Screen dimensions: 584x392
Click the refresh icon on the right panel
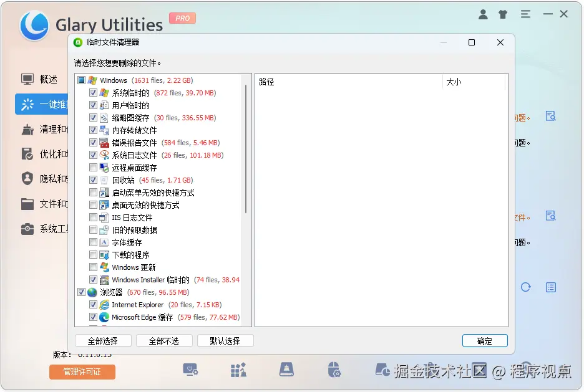526,287
